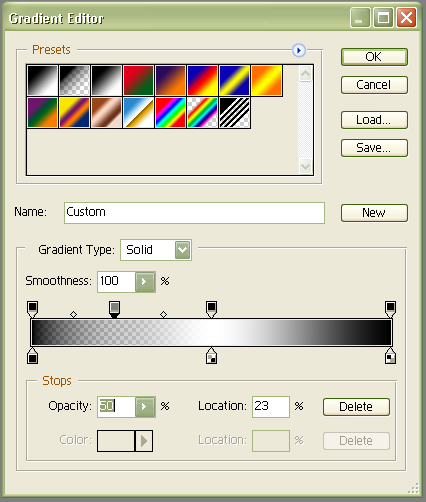Open the Presets flyout menu arrow

(x=299, y=50)
